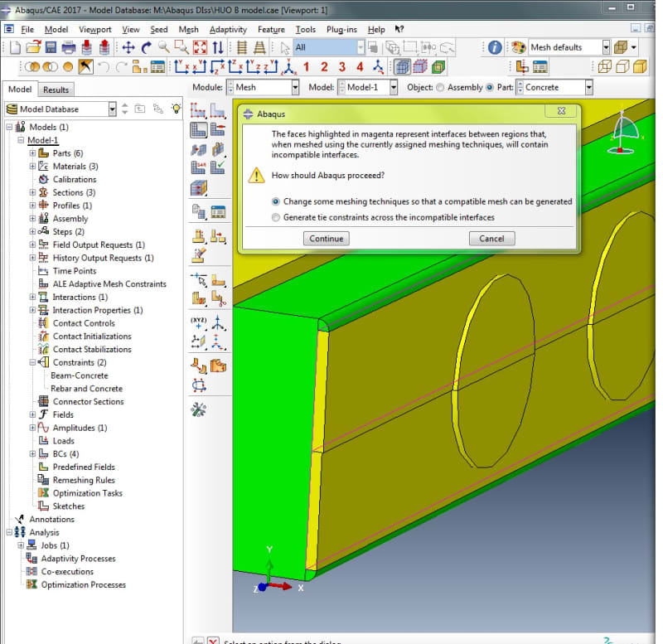Click the Color Code palette icon
The height and width of the screenshot is (644, 663).
pyautogui.click(x=519, y=47)
